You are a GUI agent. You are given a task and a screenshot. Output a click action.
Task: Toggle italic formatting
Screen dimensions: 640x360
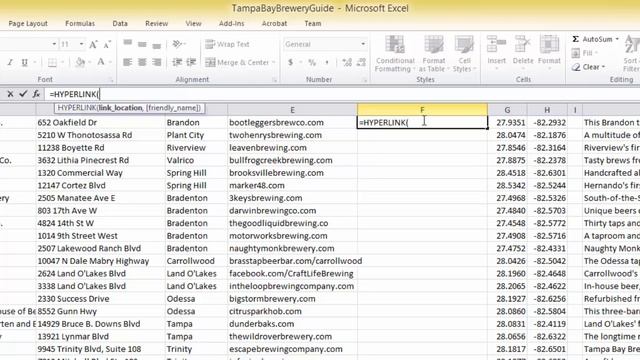[x=10, y=62]
